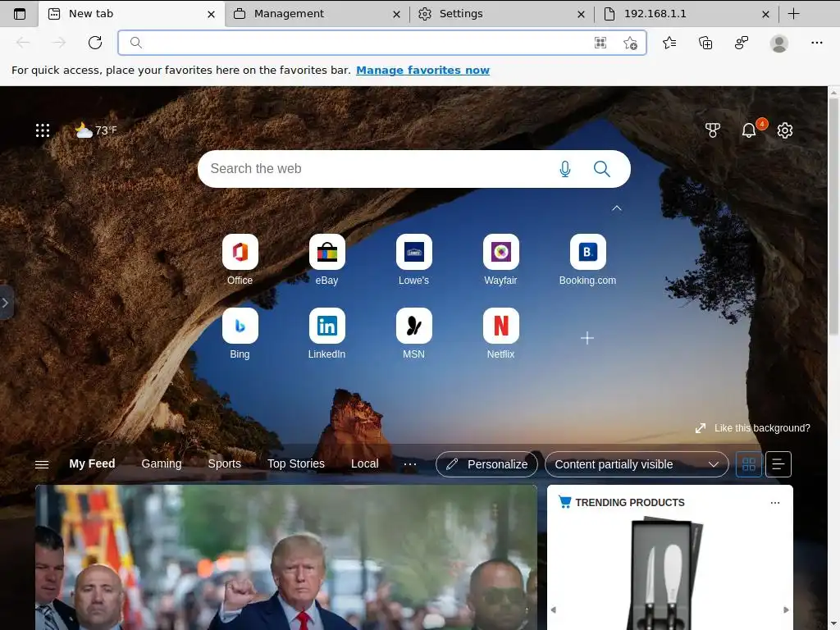840x630 pixels.
Task: Add a new quick link site
Action: (587, 338)
